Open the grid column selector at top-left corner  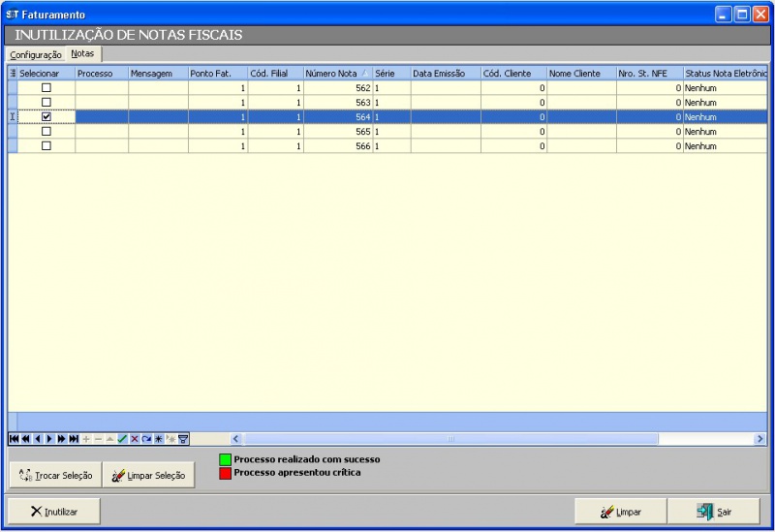13,74
